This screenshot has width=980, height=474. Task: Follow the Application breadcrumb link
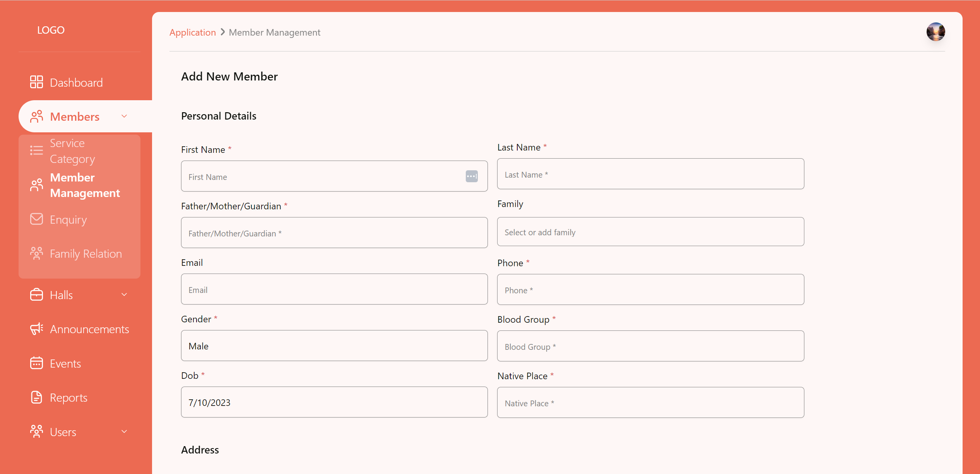[192, 33]
